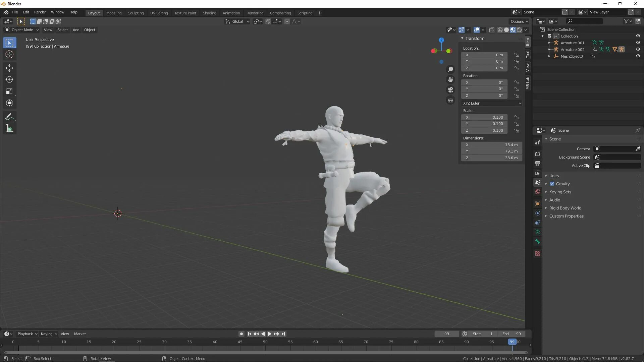Screen dimensions: 644x362
Task: Activate the Scale tool
Action: tap(9, 92)
